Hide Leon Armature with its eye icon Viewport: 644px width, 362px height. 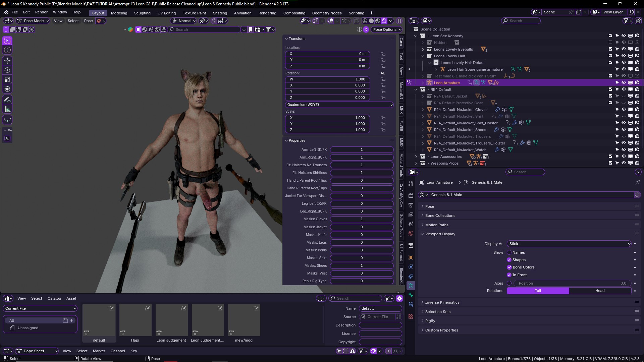(624, 82)
